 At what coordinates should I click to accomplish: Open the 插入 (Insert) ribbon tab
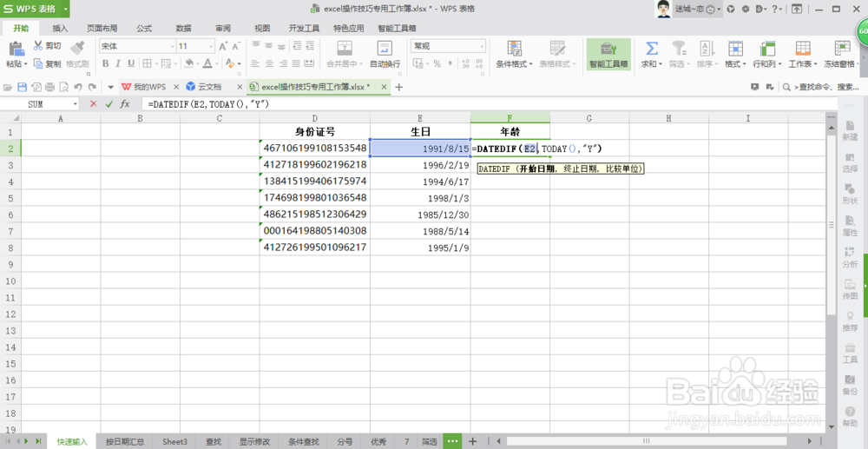pos(60,29)
